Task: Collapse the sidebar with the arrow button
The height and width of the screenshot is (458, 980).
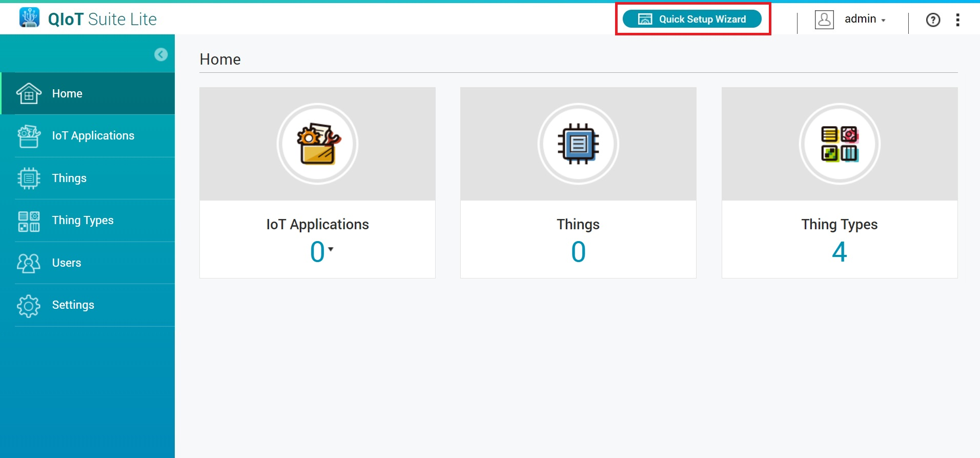Action: click(161, 54)
